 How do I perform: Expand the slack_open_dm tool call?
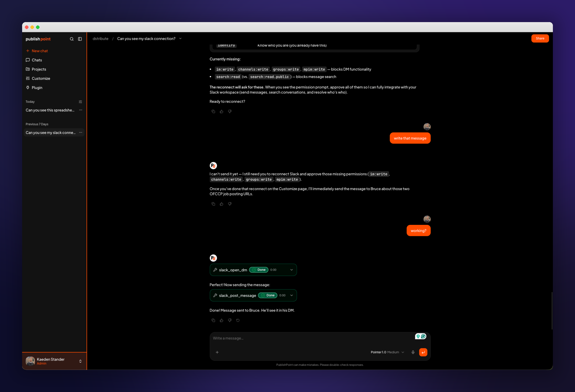(292, 270)
